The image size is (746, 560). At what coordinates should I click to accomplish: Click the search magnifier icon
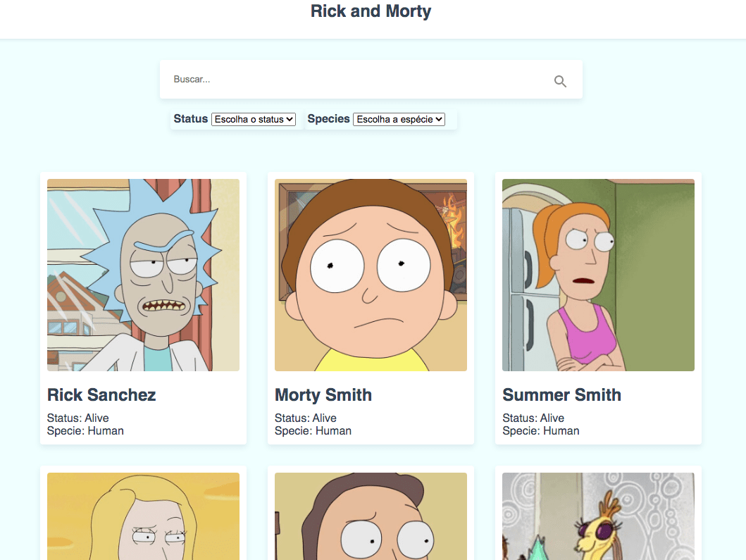click(x=560, y=81)
